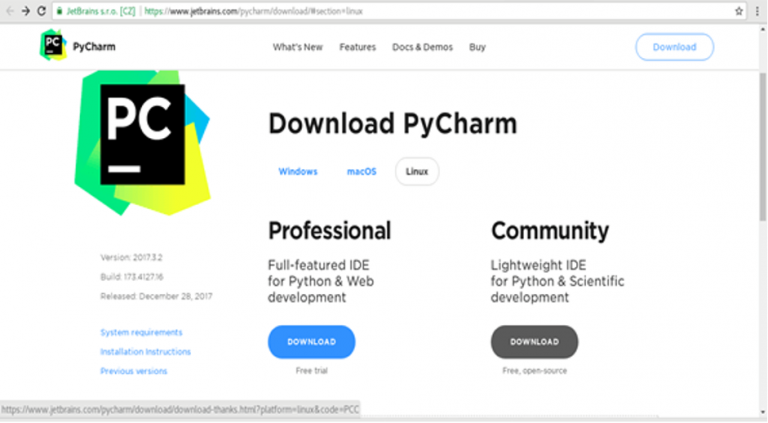Image resolution: width=768 pixels, height=423 pixels.
Task: Click the 'Download PyCharm' heading
Action: coord(392,123)
